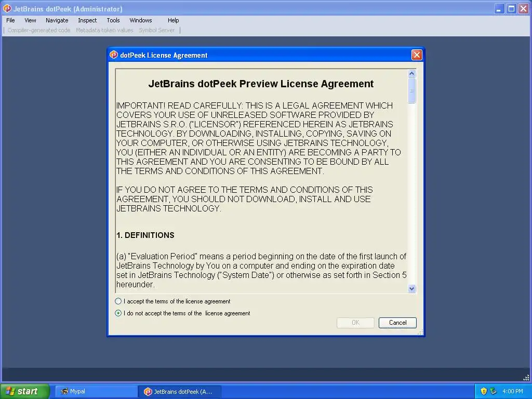Click dotPeek icon in dialog title bar
The height and width of the screenshot is (399, 532).
pyautogui.click(x=114, y=55)
